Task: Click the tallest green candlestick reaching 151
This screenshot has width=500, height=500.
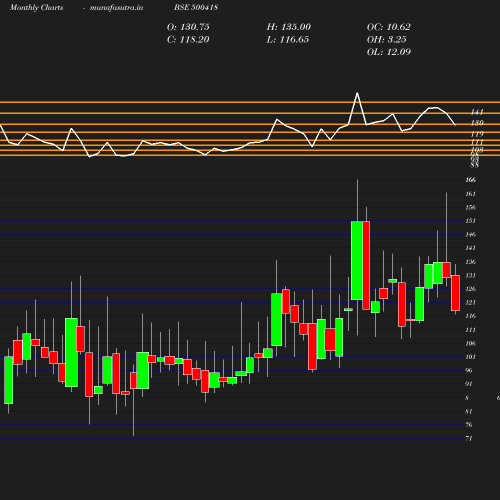Action: click(357, 260)
